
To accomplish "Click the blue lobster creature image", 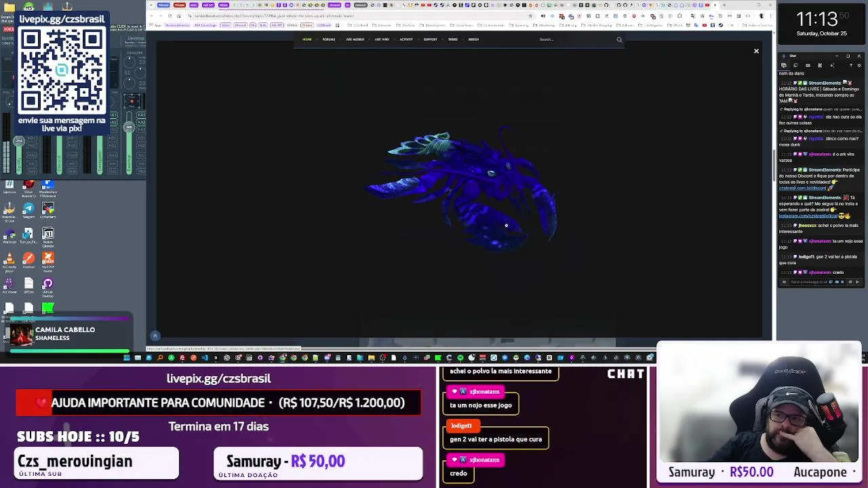I will 462,190.
